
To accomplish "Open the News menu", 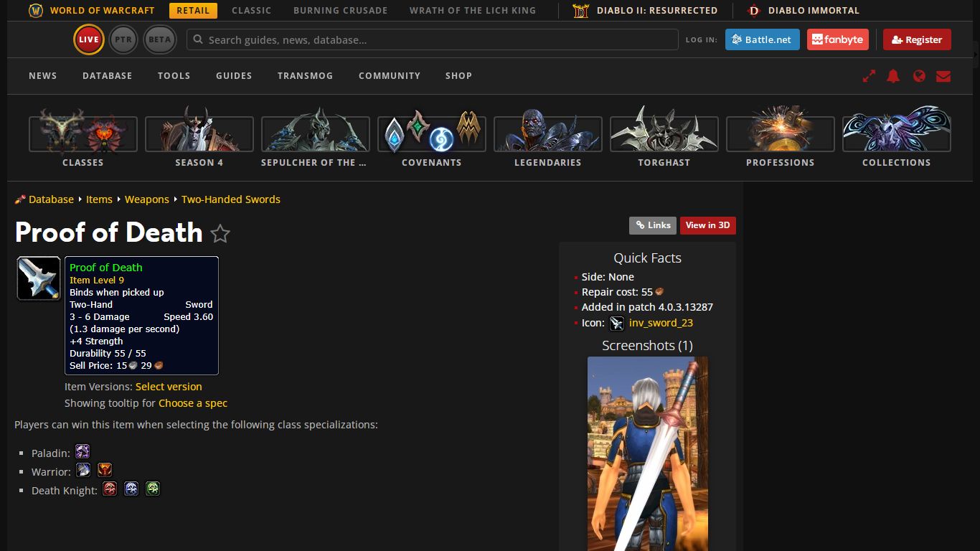I will point(43,75).
